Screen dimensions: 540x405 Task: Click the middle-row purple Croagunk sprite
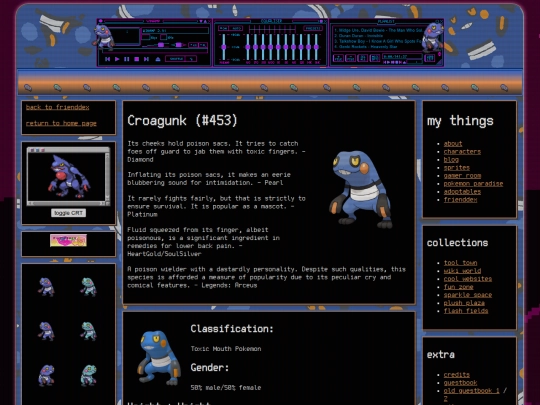[x=46, y=331]
